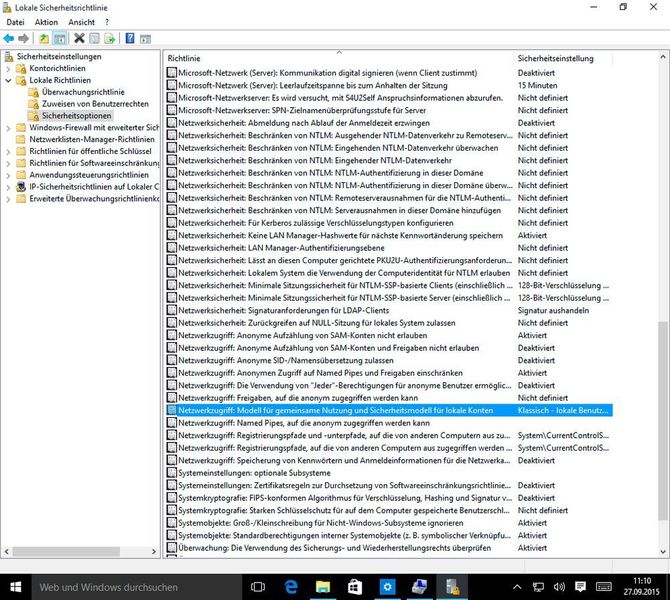
Task: Focus the Web und Windows durchsuchen box
Action: tap(137, 587)
